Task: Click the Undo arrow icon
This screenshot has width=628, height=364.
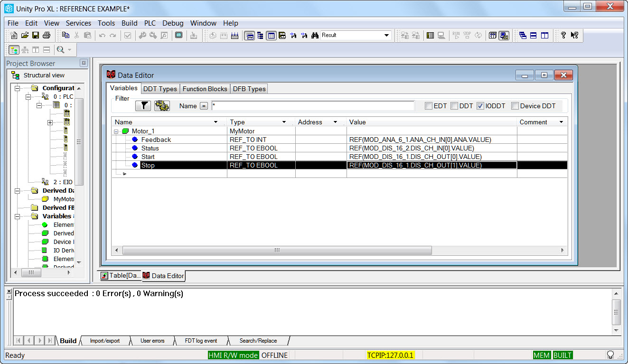Action: (102, 35)
